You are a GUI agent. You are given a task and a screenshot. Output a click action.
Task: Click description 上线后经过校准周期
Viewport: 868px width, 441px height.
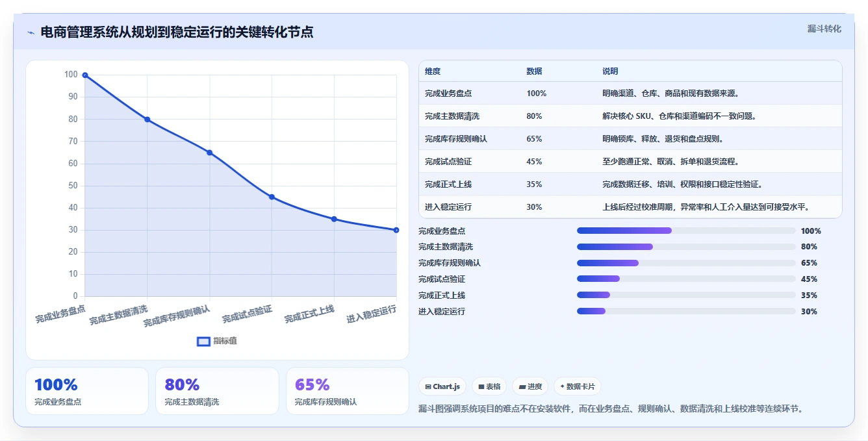[x=706, y=207]
